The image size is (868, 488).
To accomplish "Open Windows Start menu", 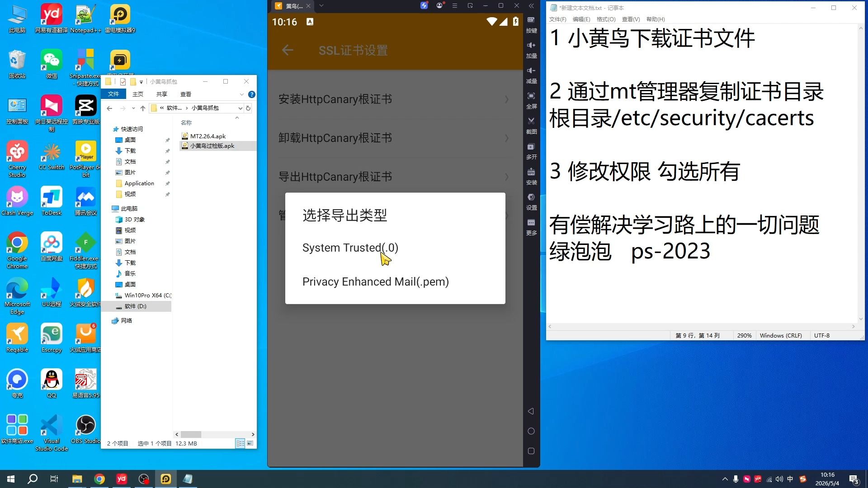I will click(11, 479).
